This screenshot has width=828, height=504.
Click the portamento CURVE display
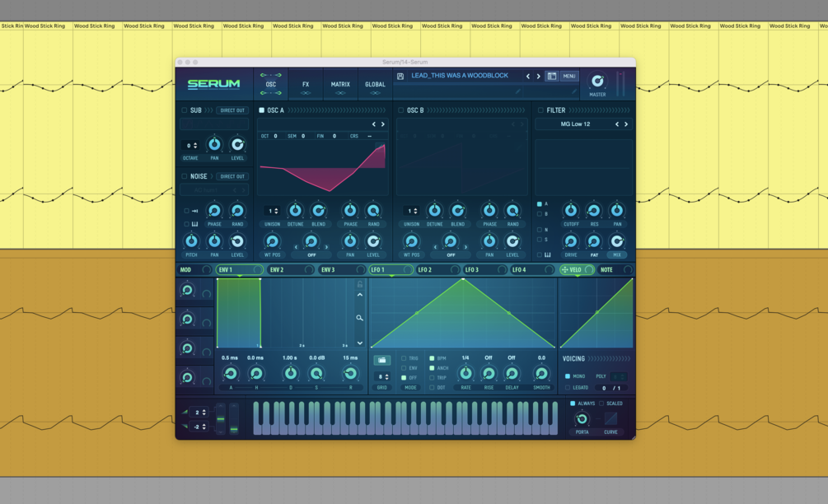pos(610,418)
